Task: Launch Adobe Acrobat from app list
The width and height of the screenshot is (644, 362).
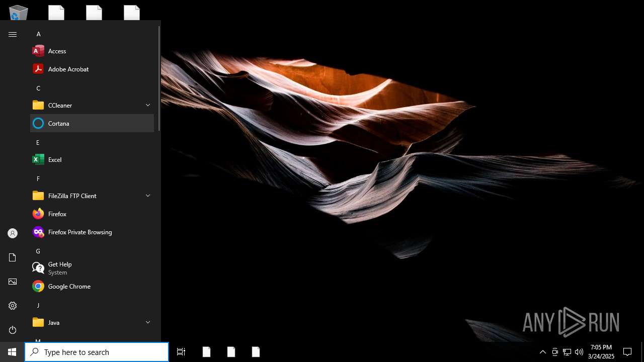Action: tap(92, 69)
